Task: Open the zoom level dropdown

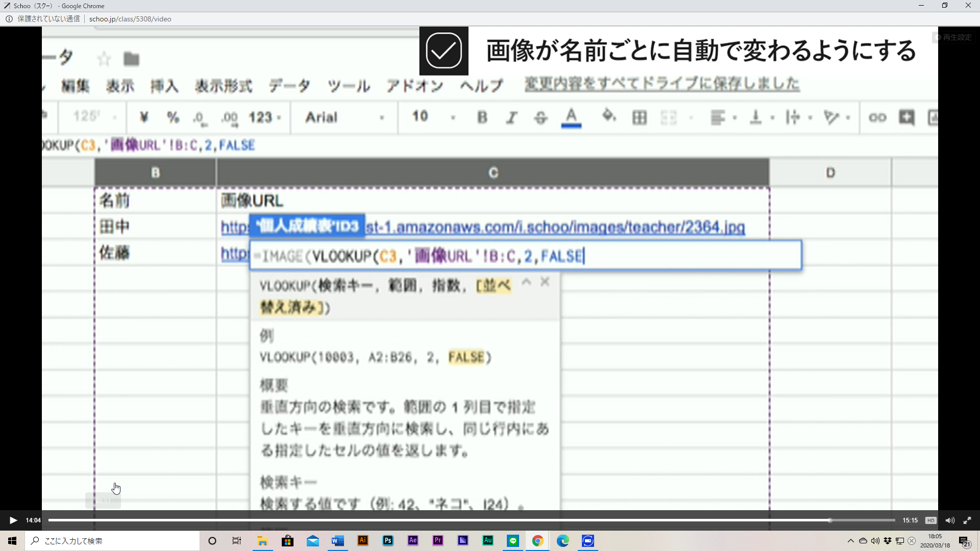Action: point(94,117)
